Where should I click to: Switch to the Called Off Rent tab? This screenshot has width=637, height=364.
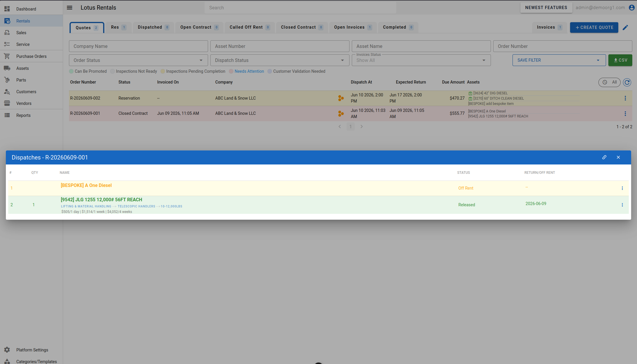[x=250, y=27]
